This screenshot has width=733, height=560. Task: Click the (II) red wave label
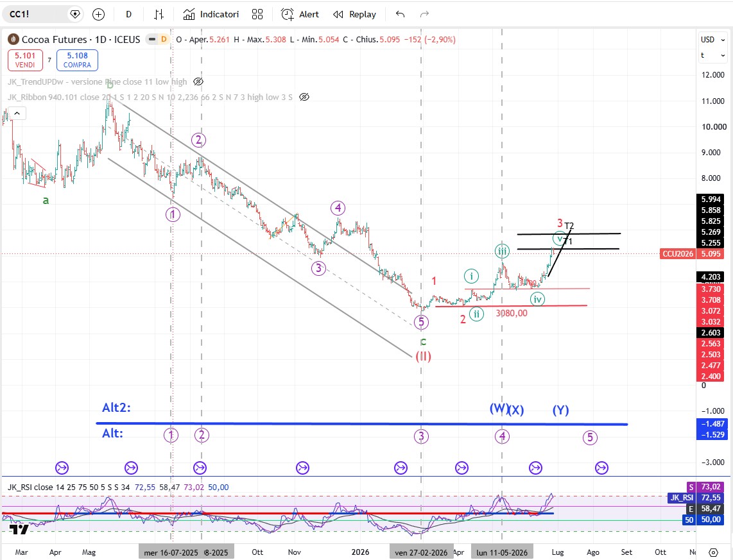[x=423, y=357]
